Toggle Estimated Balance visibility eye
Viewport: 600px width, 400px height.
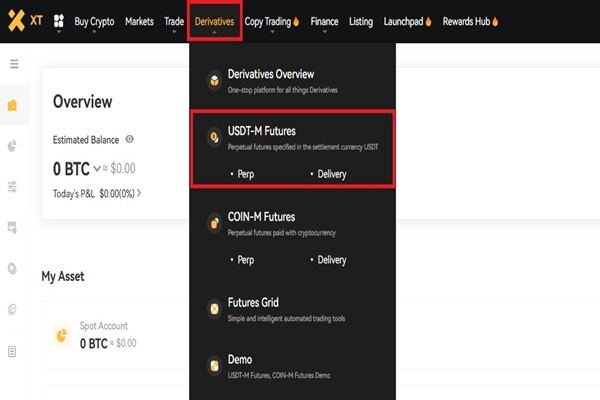coord(130,139)
